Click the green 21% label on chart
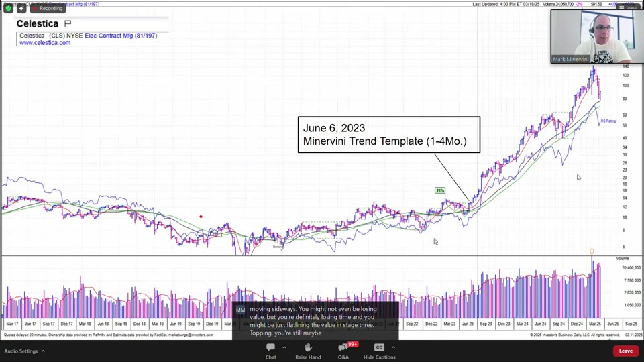The height and width of the screenshot is (362, 644). (x=440, y=190)
